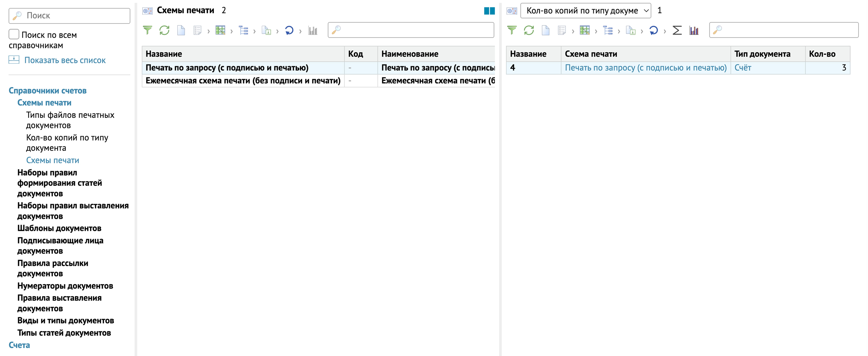Open Типы файлов печатных документов in sidebar
This screenshot has width=868, height=356.
(70, 120)
